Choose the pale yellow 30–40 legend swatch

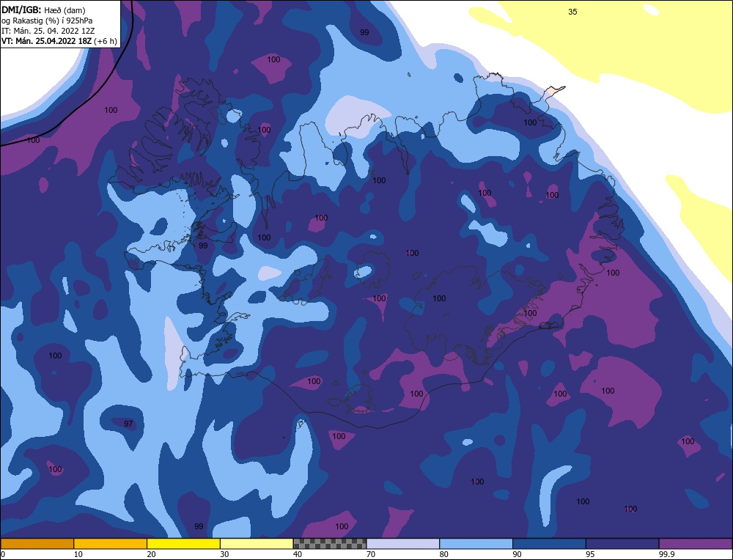click(257, 544)
